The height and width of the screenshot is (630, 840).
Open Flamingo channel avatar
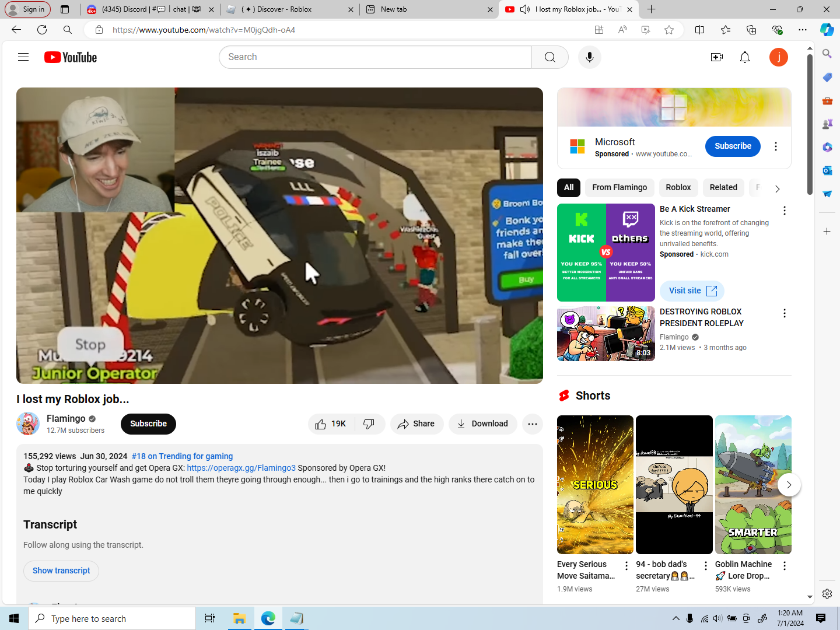tap(28, 423)
